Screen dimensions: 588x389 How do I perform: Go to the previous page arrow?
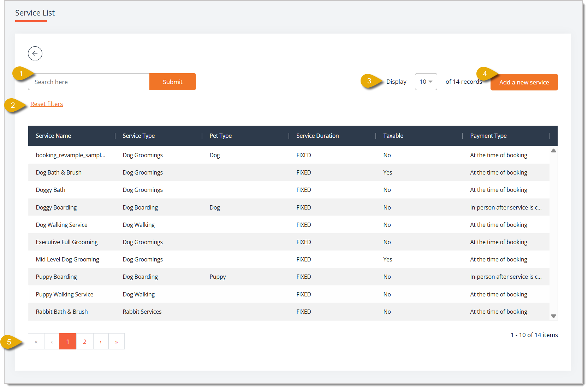(52, 342)
